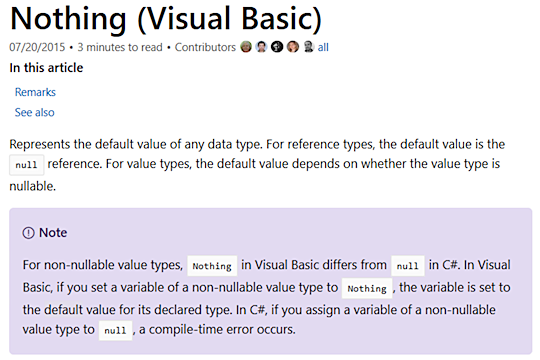This screenshot has height=360, width=540.
Task: Click the Nothing code chip after 'value types,'
Action: pyautogui.click(x=212, y=266)
